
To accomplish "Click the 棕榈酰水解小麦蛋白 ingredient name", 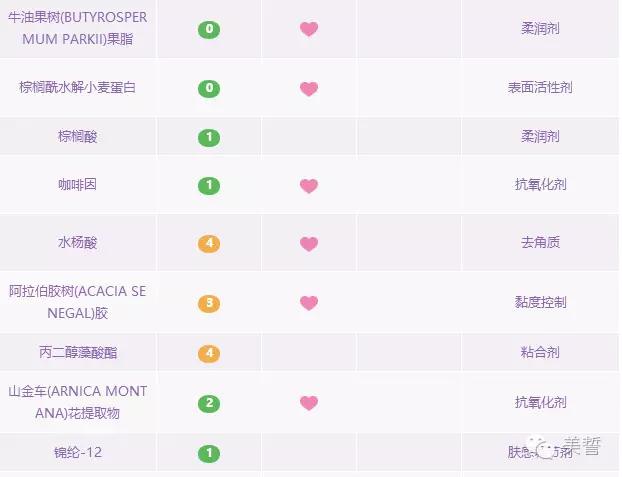I will pyautogui.click(x=78, y=88).
